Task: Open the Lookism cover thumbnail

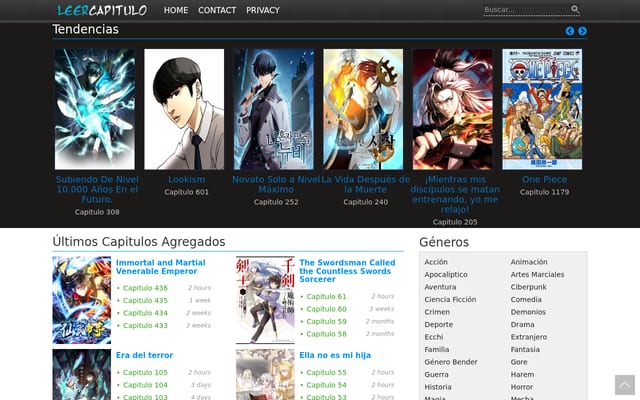Action: pyautogui.click(x=184, y=109)
